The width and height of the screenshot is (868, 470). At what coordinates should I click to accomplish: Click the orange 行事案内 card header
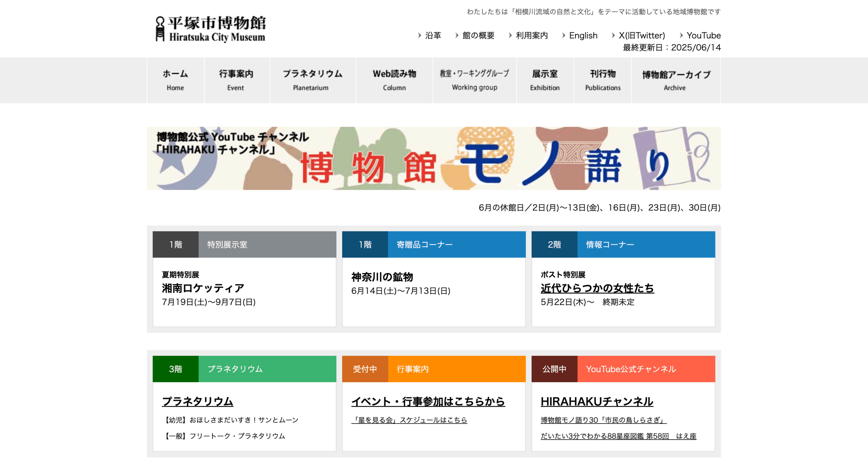point(434,369)
